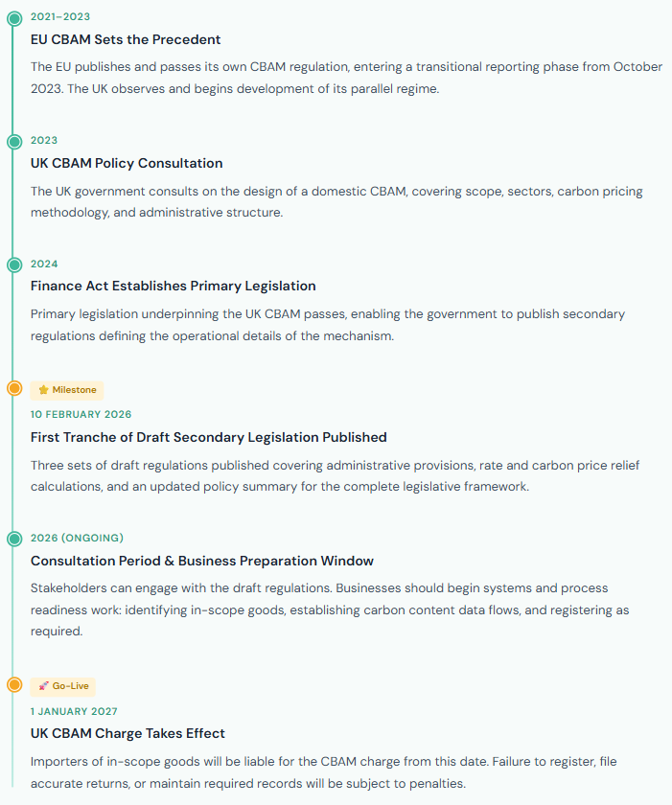
Task: Click the "2026 (ONGOING)" date label
Action: [x=77, y=538]
